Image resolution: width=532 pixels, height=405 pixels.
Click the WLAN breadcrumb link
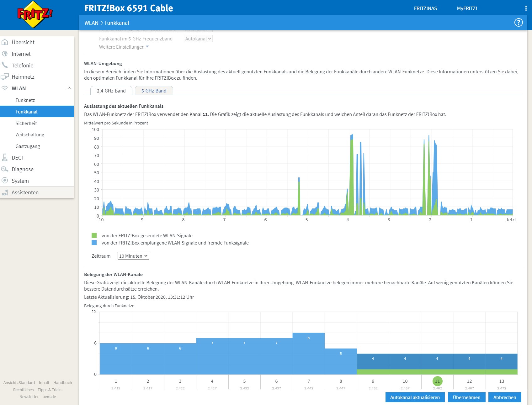point(91,23)
